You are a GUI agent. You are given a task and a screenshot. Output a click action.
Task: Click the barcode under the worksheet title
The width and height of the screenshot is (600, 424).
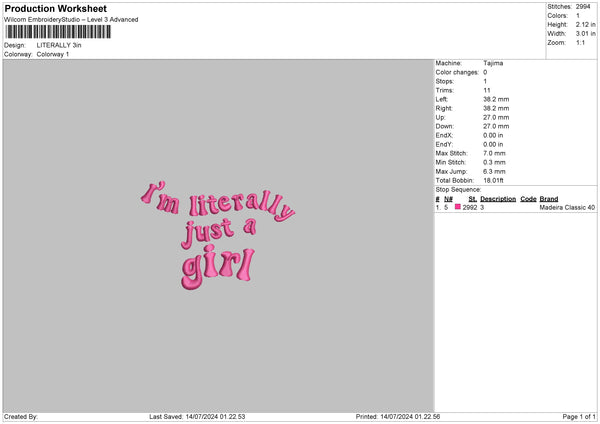tap(56, 32)
